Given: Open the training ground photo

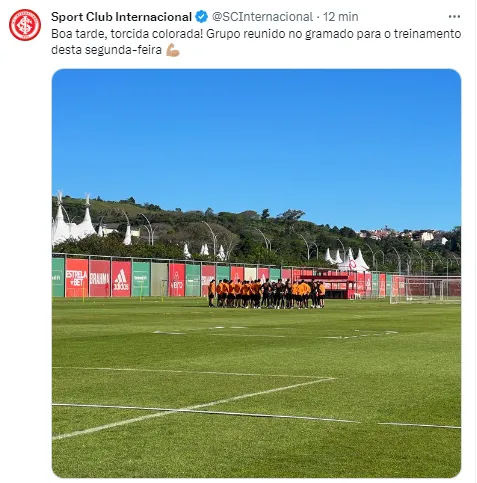Looking at the screenshot, I should coord(256,273).
